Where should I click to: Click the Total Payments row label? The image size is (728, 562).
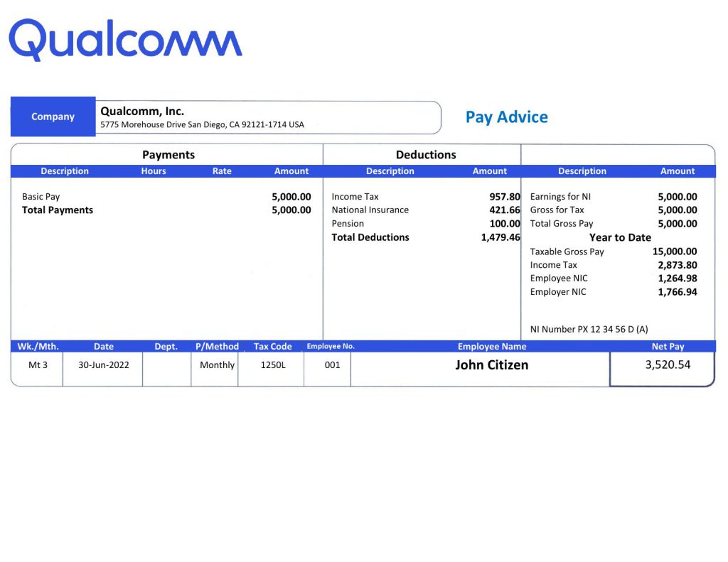[x=58, y=210]
